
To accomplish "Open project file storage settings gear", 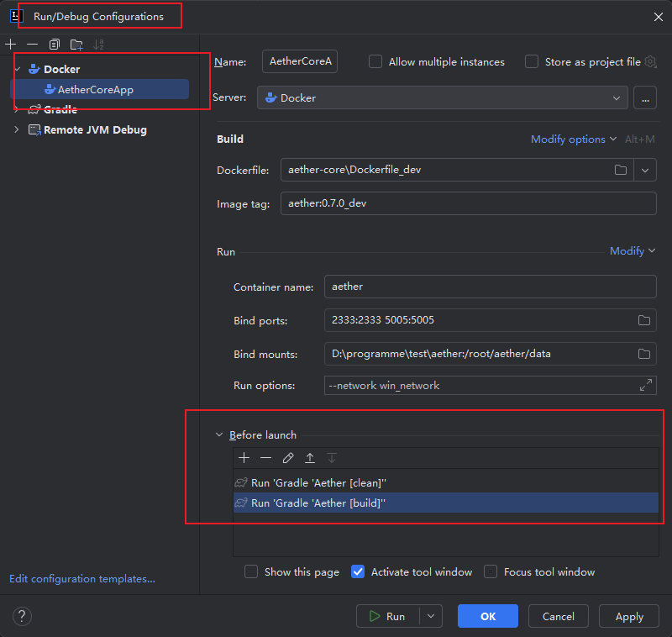I will point(650,61).
